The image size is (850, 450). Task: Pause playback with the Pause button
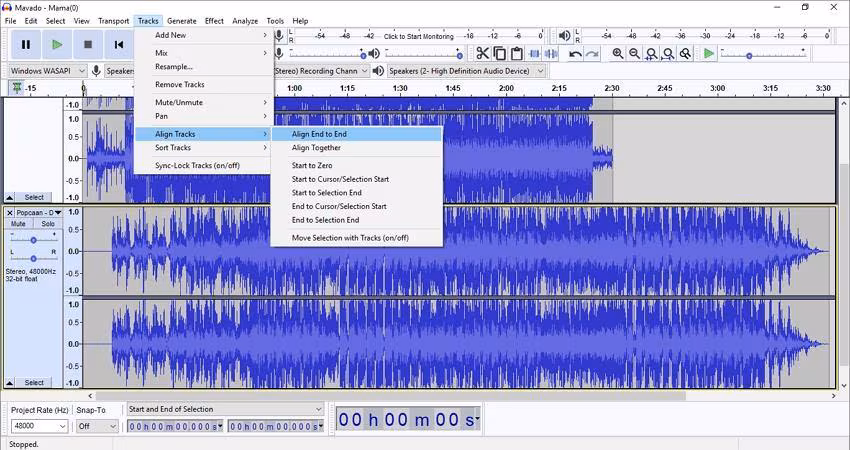(x=25, y=45)
